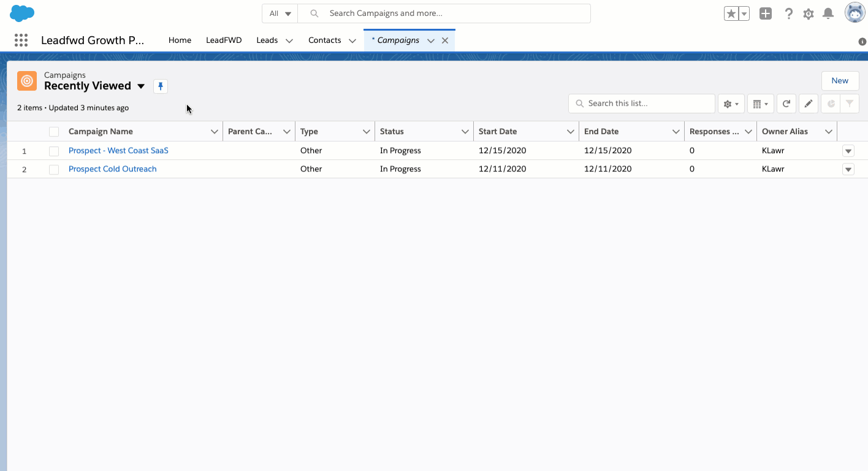Open the Help question mark icon
The image size is (868, 471).
coord(789,13)
